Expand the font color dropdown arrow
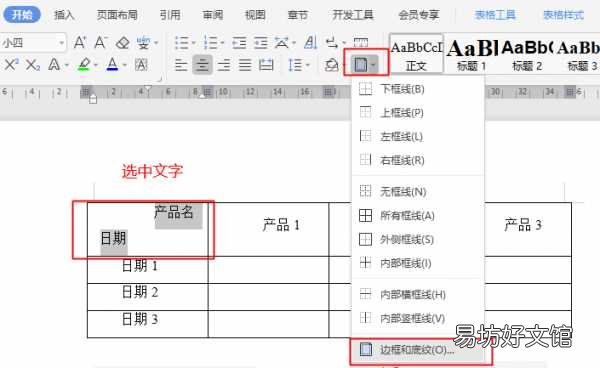Screen dimensions: 600x368 pyautogui.click(x=125, y=65)
